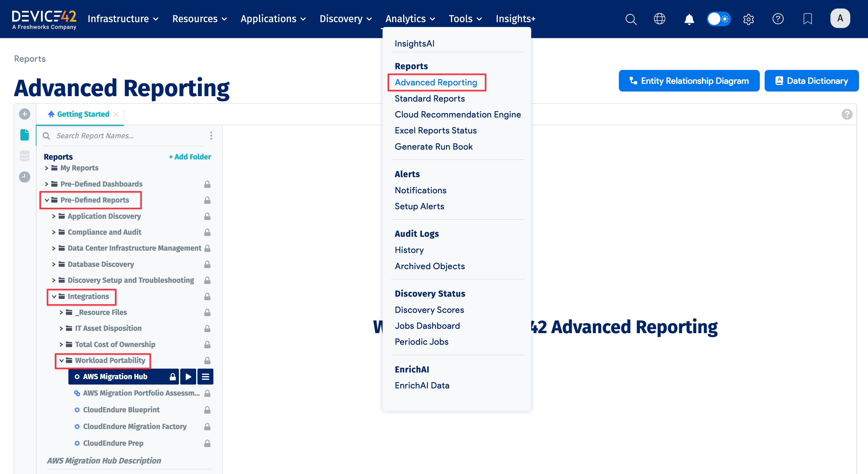This screenshot has height=474, width=868.
Task: Expand the Database Discovery folder
Action: 53,265
